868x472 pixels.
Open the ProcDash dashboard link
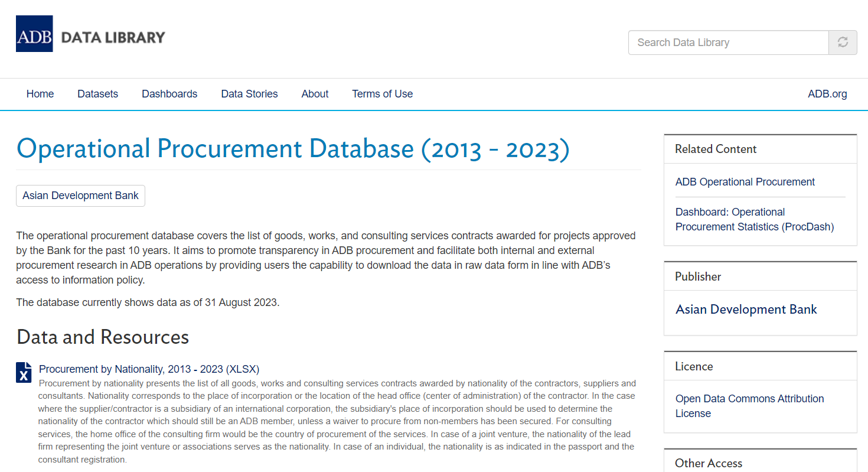(755, 219)
